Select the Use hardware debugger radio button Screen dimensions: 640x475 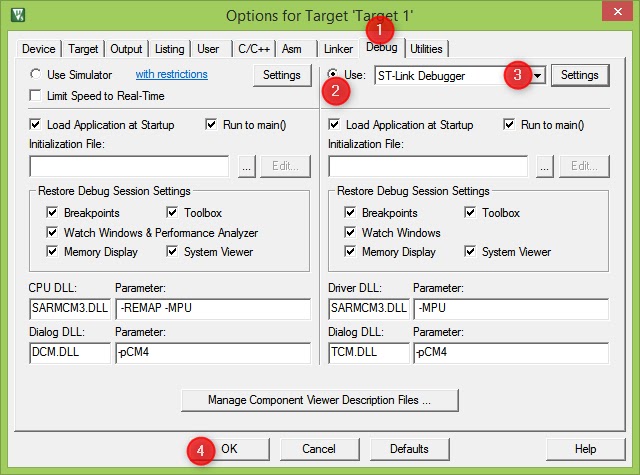(333, 74)
